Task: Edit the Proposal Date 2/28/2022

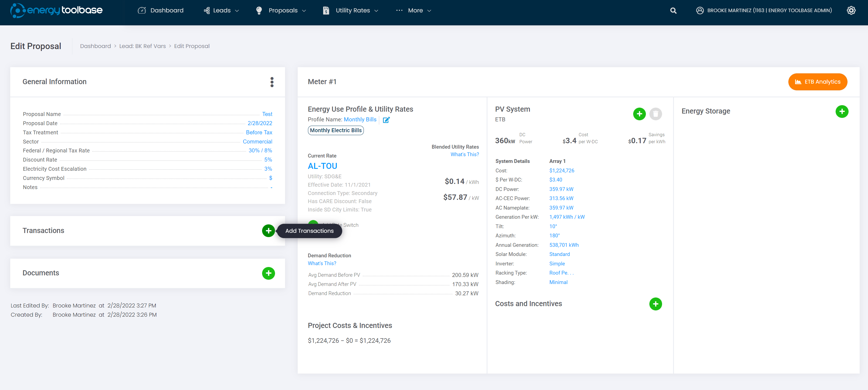Action: [260, 123]
